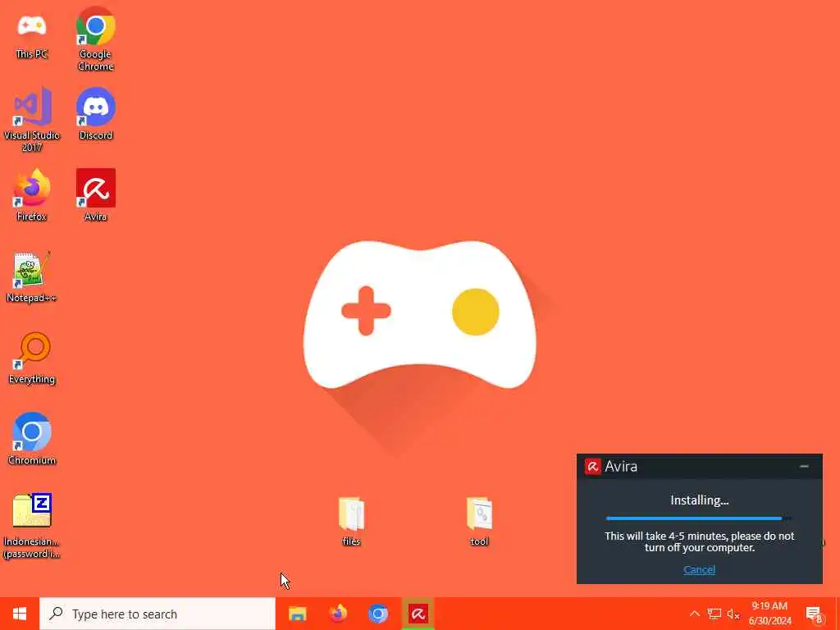Screen dimensions: 840x630
Task: Cancel the Avira installation
Action: (x=699, y=569)
